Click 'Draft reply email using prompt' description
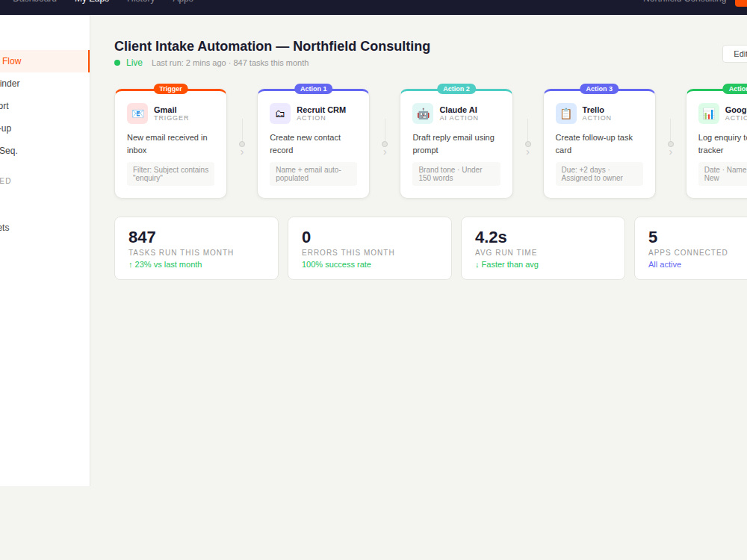 pyautogui.click(x=453, y=144)
